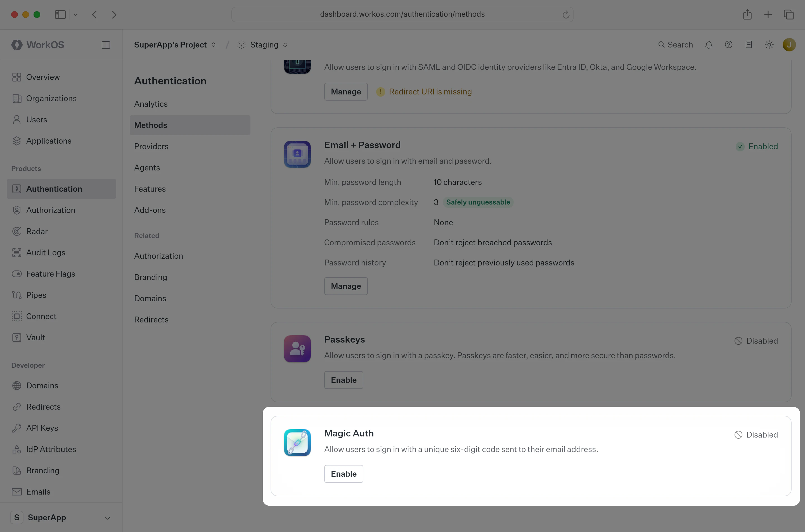This screenshot has width=805, height=532.
Task: Open the API Keys page
Action: (x=61, y=428)
